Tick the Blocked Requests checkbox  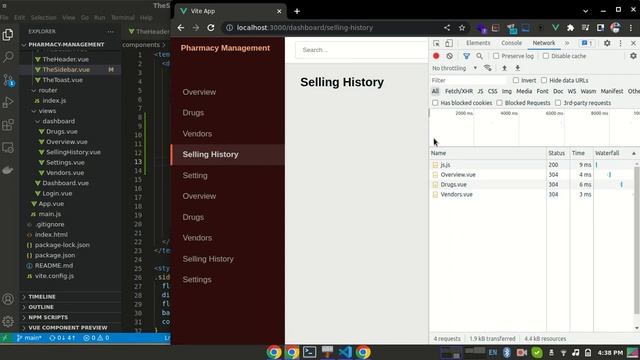(499, 103)
